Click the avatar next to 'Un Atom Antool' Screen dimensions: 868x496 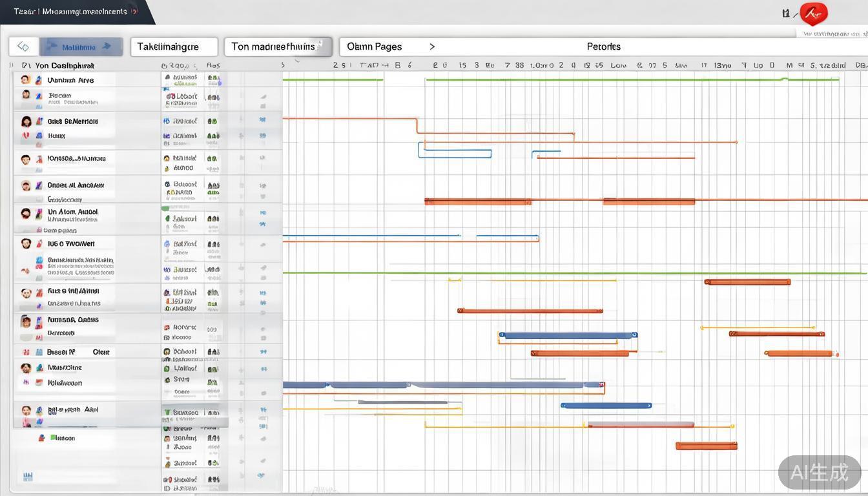(x=25, y=213)
